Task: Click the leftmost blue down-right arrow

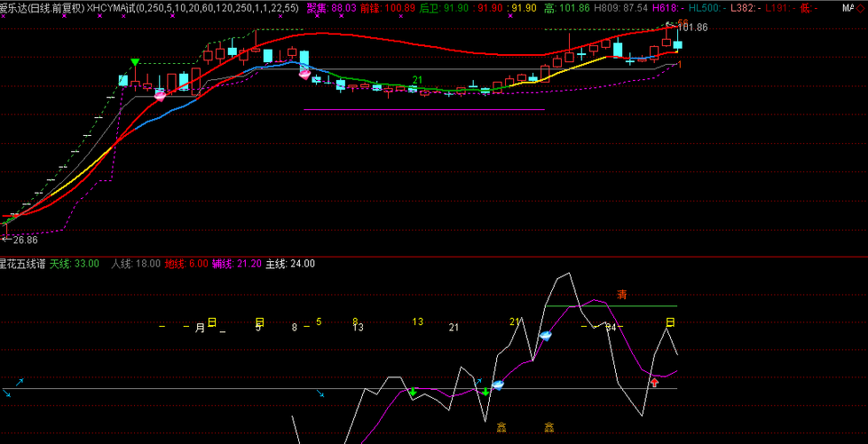Action: point(6,393)
